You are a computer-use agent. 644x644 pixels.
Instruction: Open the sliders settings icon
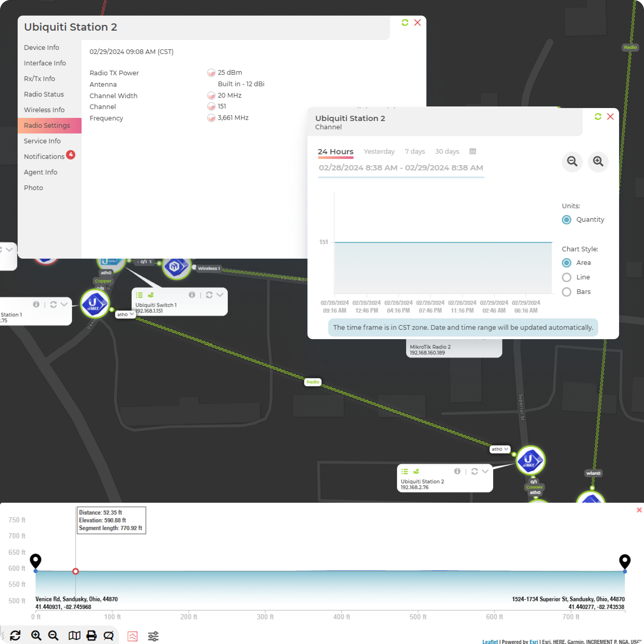(x=153, y=636)
